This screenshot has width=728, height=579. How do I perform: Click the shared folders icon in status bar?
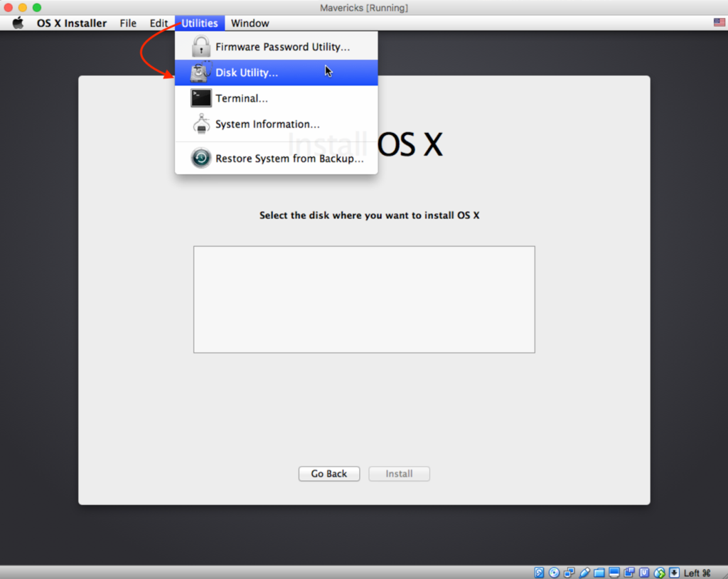coord(599,572)
